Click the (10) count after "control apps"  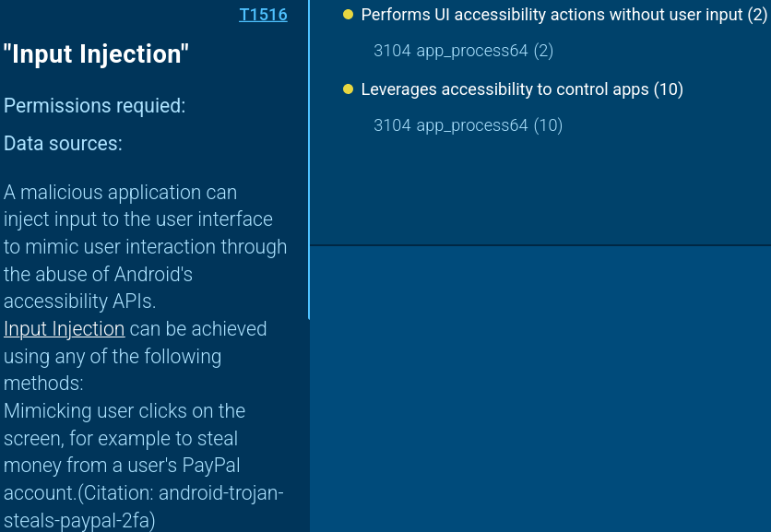(x=668, y=89)
